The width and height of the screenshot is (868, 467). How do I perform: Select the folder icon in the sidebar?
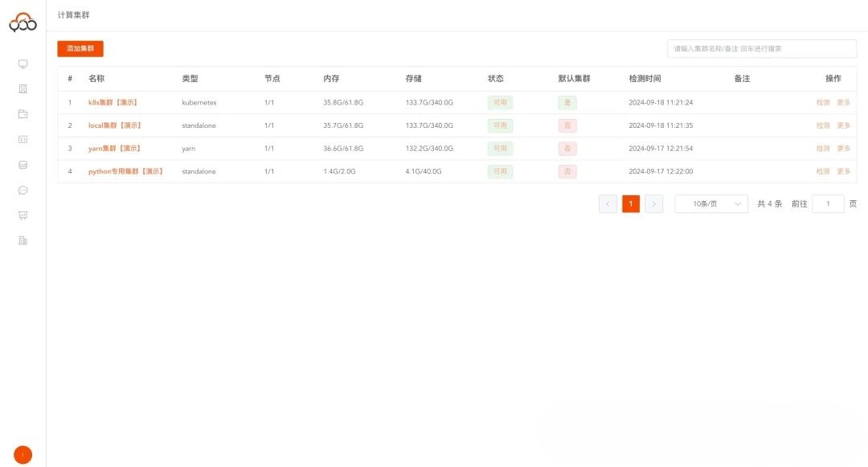click(23, 114)
